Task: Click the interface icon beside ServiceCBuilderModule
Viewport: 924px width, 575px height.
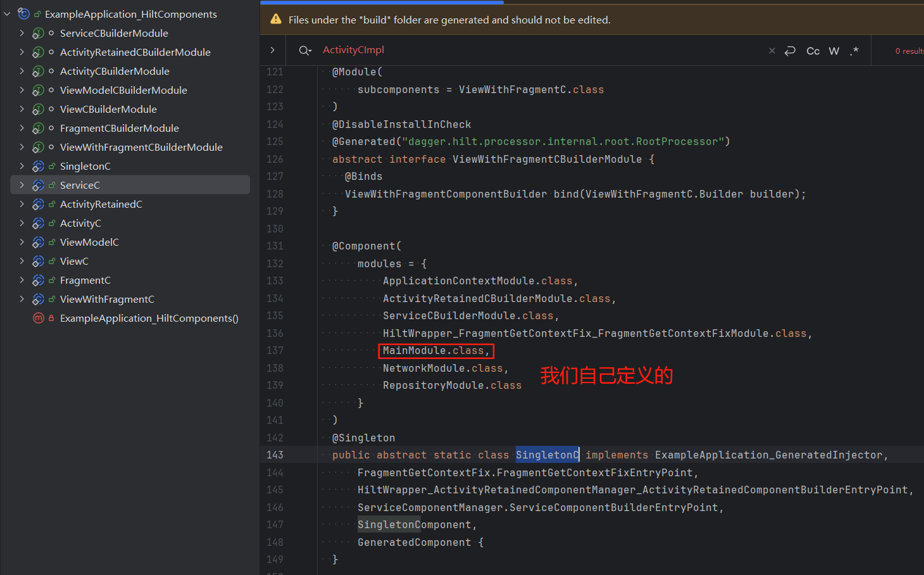Action: click(38, 33)
